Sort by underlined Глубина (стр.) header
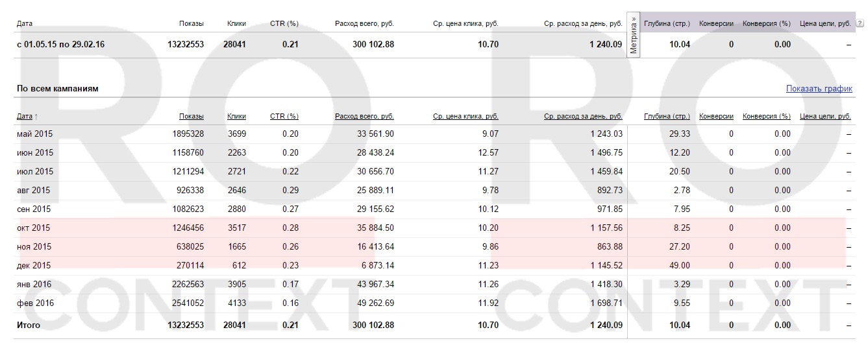The height and width of the screenshot is (354, 868). pyautogui.click(x=666, y=117)
